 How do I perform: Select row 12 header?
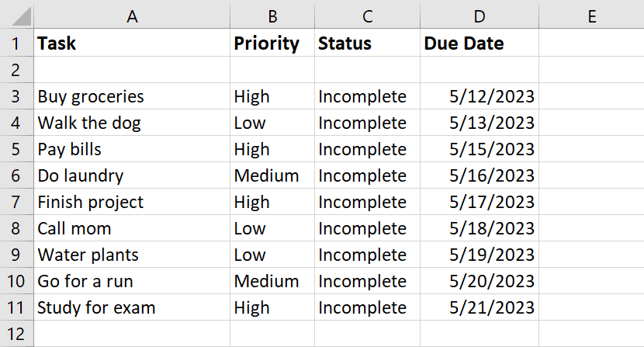tap(16, 334)
